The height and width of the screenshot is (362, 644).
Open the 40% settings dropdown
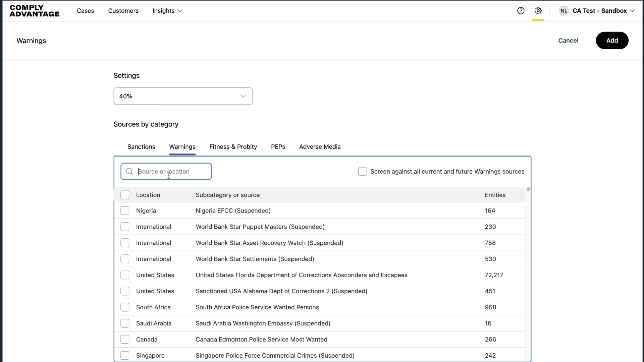(183, 96)
